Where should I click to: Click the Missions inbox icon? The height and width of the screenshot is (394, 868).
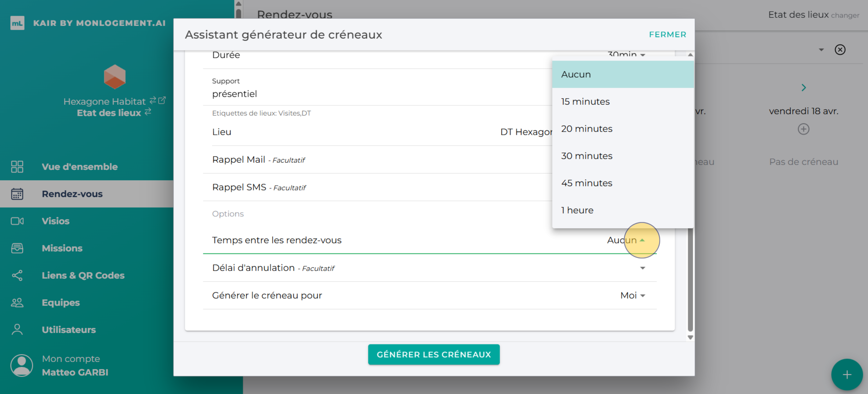coord(17,248)
